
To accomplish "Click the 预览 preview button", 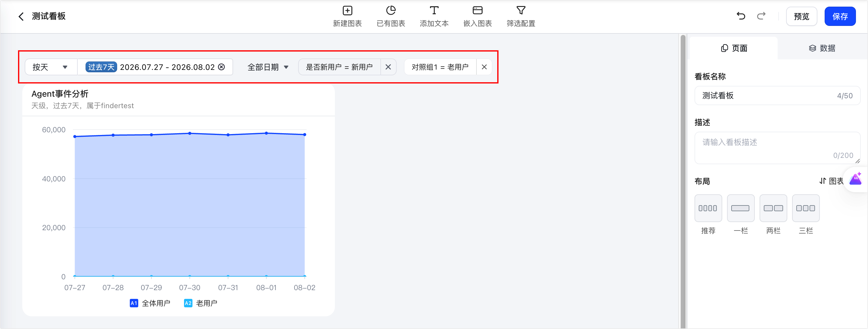I will 801,16.
